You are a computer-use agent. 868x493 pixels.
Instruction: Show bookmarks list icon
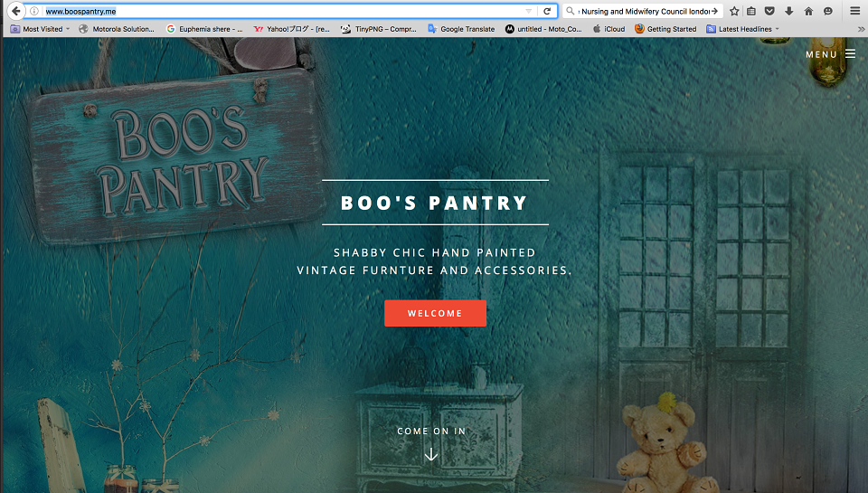(x=751, y=11)
